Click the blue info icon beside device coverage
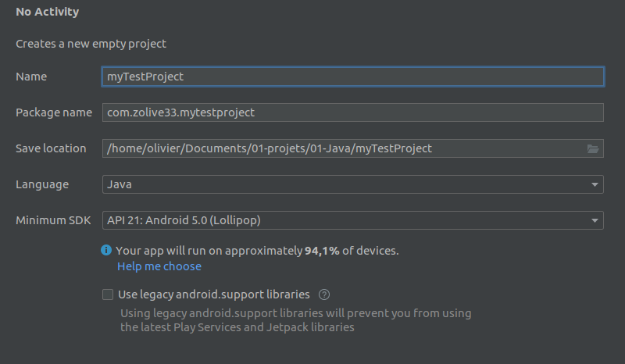The width and height of the screenshot is (625, 364). coord(106,251)
